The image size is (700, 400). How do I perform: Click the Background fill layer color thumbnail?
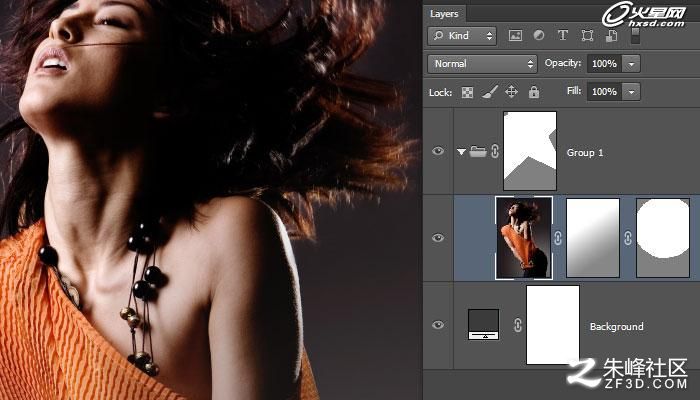click(483, 325)
